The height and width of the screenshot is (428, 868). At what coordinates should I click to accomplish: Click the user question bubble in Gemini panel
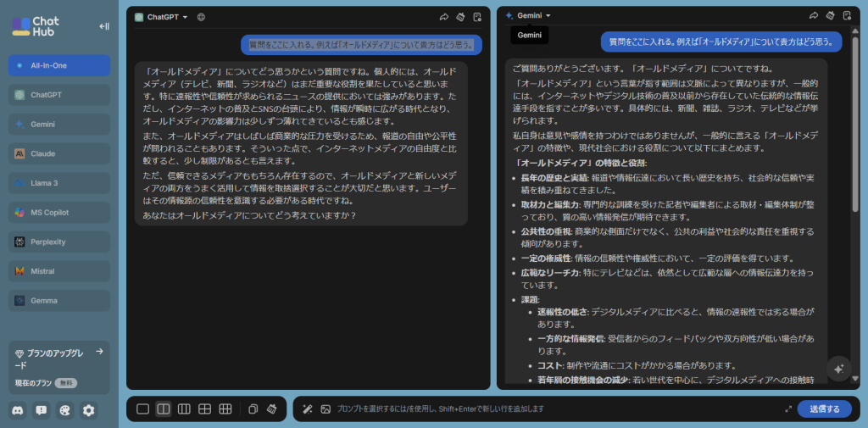point(721,42)
